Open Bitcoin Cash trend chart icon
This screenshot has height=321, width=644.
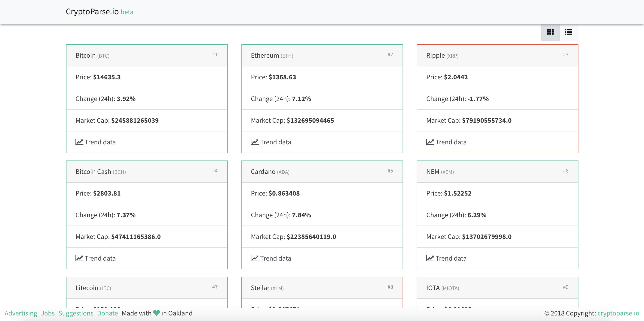(79, 258)
